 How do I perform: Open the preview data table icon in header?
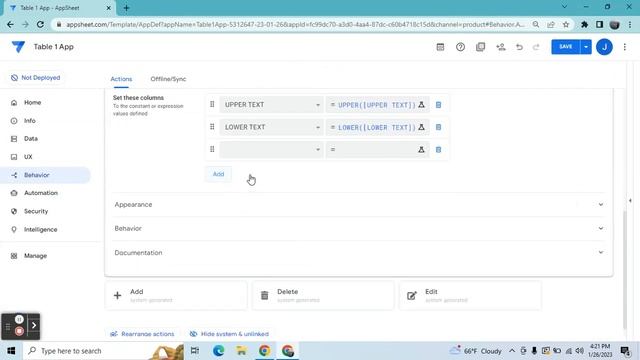(440, 47)
